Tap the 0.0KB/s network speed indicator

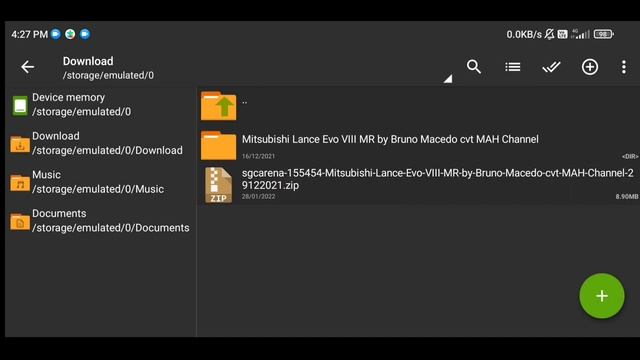tap(524, 34)
